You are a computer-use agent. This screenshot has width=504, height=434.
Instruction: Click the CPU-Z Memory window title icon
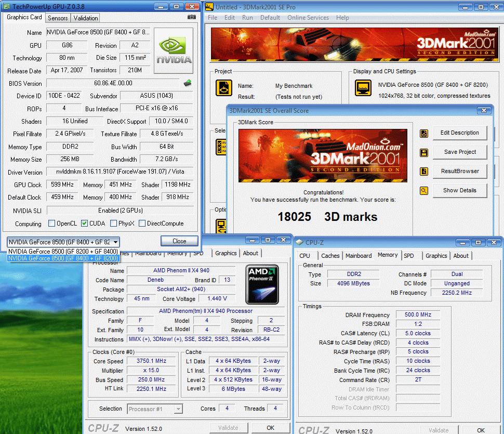[x=299, y=242]
